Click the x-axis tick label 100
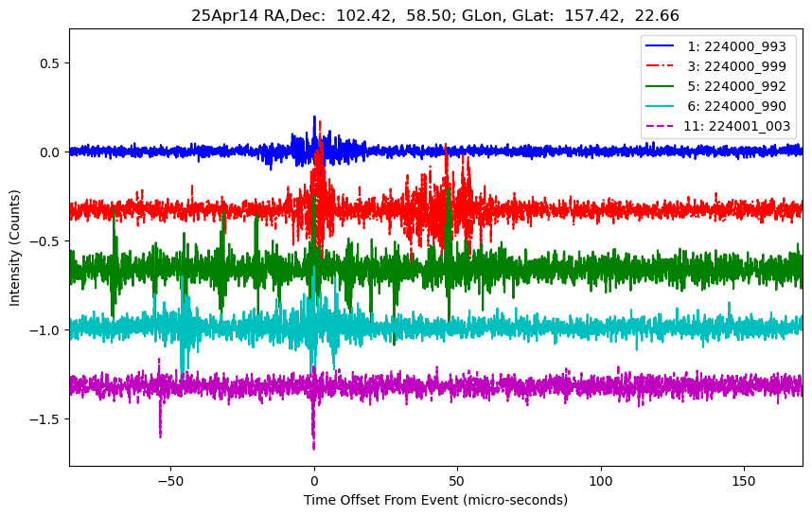Image resolution: width=812 pixels, height=516 pixels. 601,481
